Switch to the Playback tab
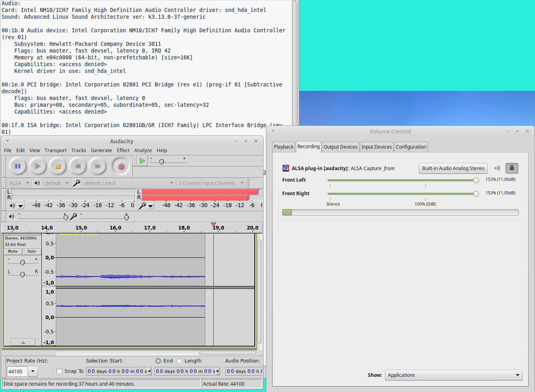Image resolution: width=535 pixels, height=392 pixels. [x=283, y=147]
